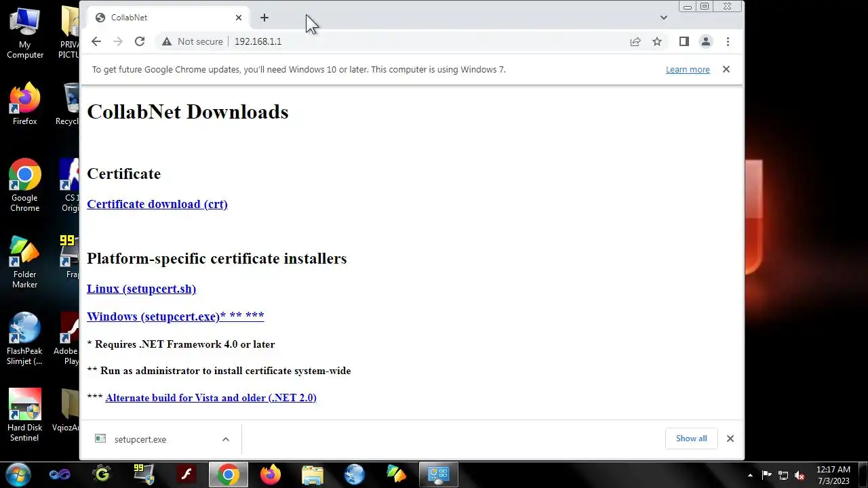This screenshot has height=488, width=868.
Task: Open the Control Panel taskbar window
Action: 439,474
